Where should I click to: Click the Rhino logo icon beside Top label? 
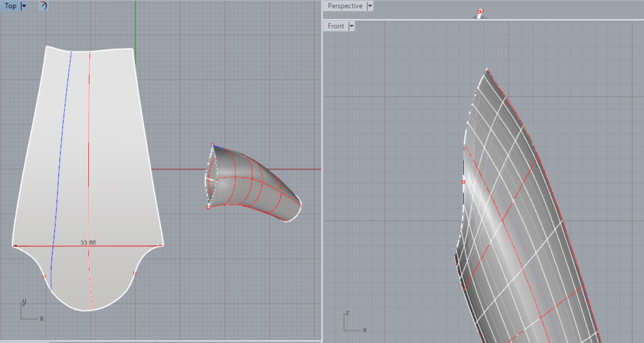[43, 6]
